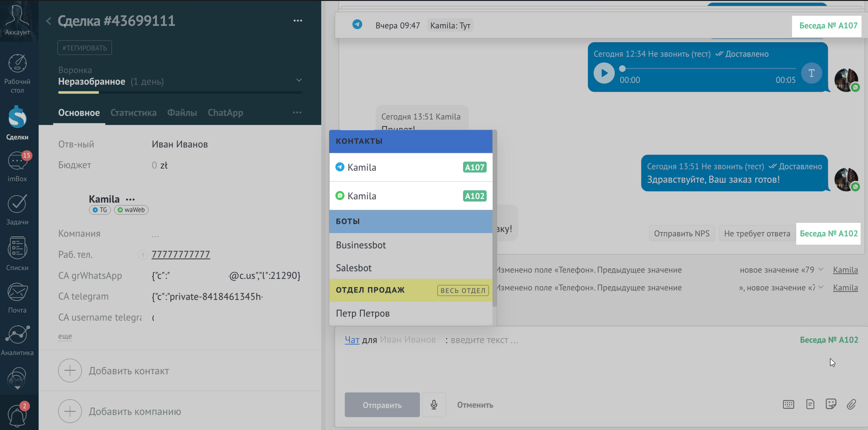Expand the Воронка pipeline stage dropdown
The image size is (868, 430).
pyautogui.click(x=299, y=80)
